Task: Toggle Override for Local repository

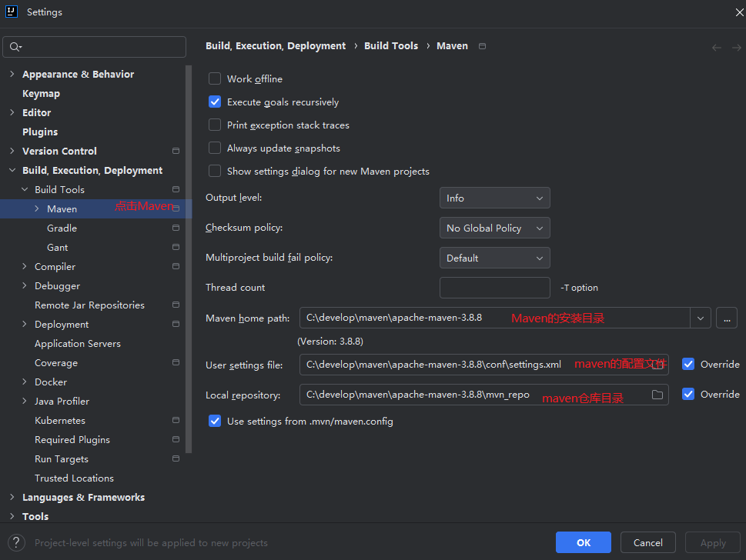Action: coord(688,394)
